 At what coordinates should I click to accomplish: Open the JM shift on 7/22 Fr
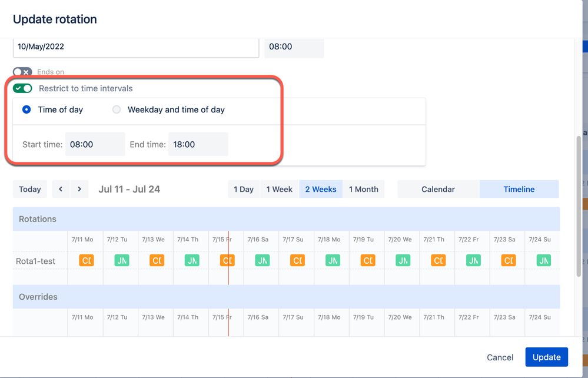pyautogui.click(x=474, y=260)
